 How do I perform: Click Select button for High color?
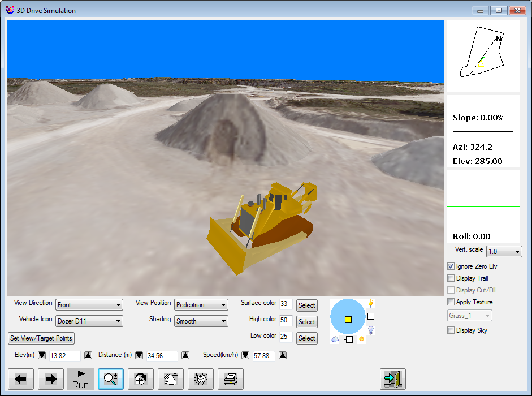[x=307, y=322]
